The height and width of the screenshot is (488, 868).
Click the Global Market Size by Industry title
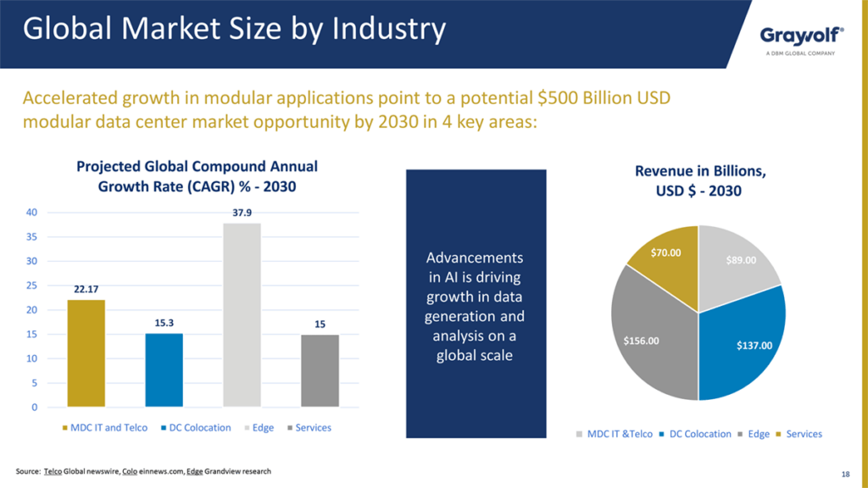coord(234,28)
